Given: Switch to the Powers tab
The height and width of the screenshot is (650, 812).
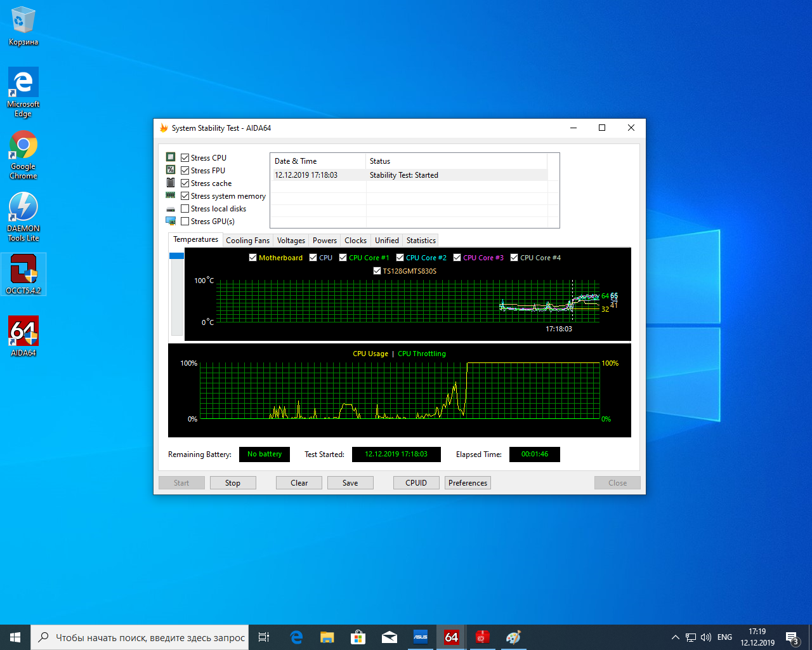Looking at the screenshot, I should (325, 241).
